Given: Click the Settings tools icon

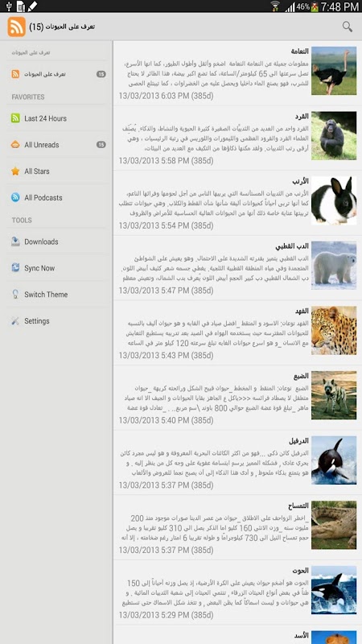Looking at the screenshot, I should click(x=15, y=320).
